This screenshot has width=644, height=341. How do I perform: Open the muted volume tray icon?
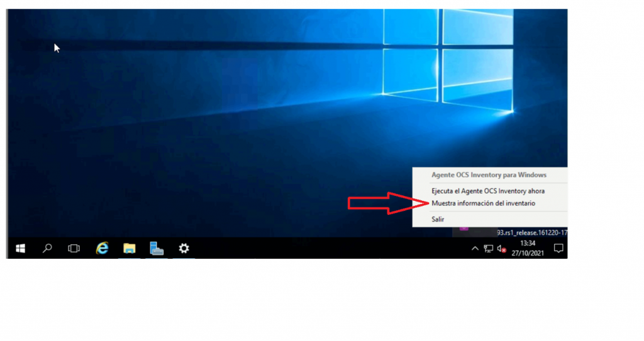501,248
